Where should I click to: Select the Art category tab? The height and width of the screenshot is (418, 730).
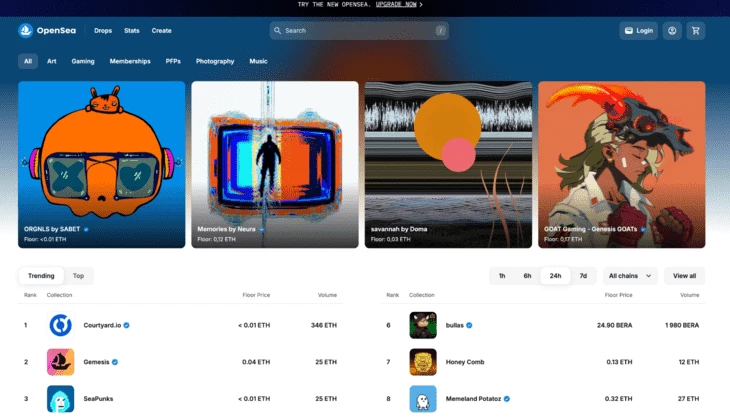pyautogui.click(x=52, y=61)
